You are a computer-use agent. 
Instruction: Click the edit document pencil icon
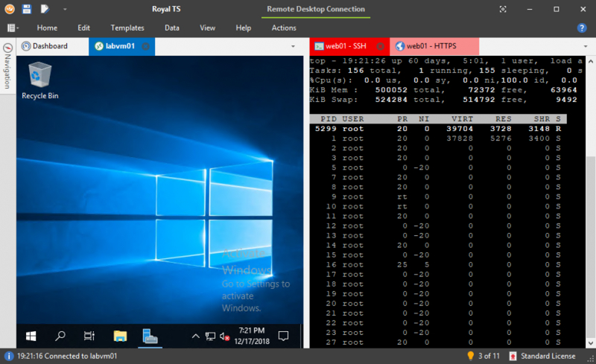coord(45,9)
